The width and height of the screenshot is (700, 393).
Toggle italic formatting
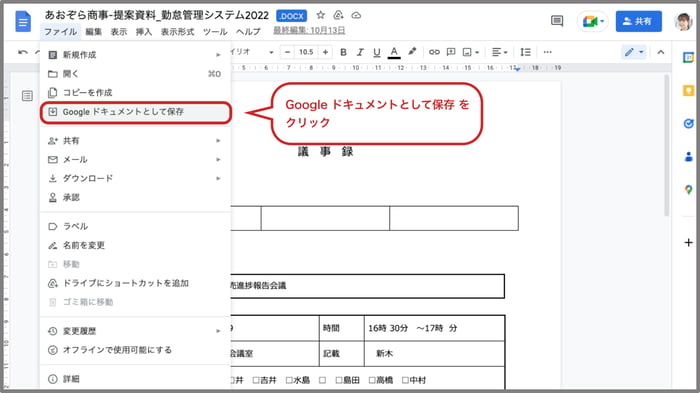[360, 52]
